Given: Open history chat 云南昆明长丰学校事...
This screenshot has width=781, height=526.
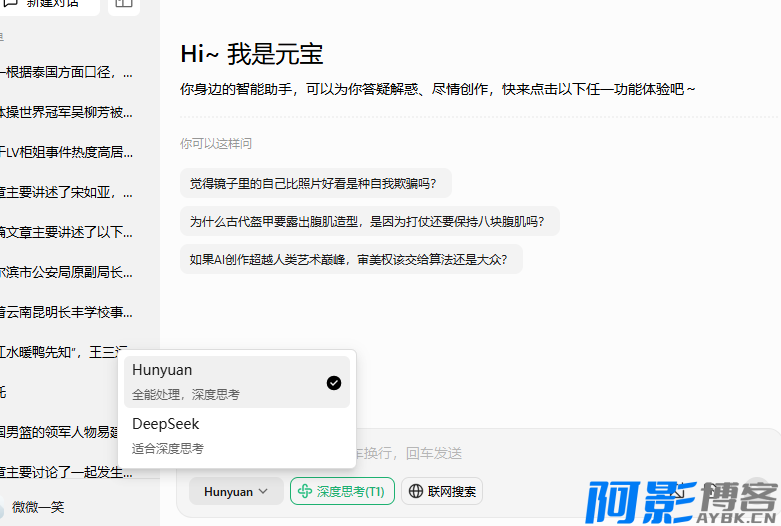Looking at the screenshot, I should point(67,312).
